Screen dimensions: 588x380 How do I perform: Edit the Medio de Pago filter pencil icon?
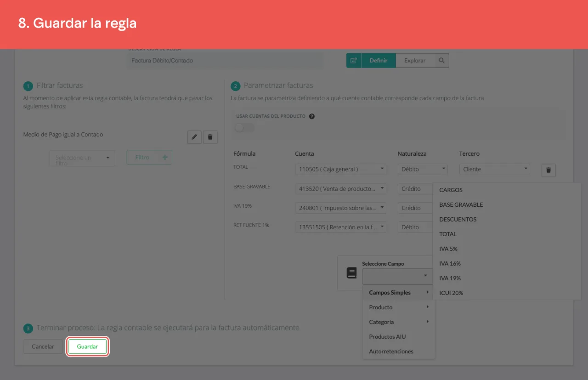pos(194,137)
